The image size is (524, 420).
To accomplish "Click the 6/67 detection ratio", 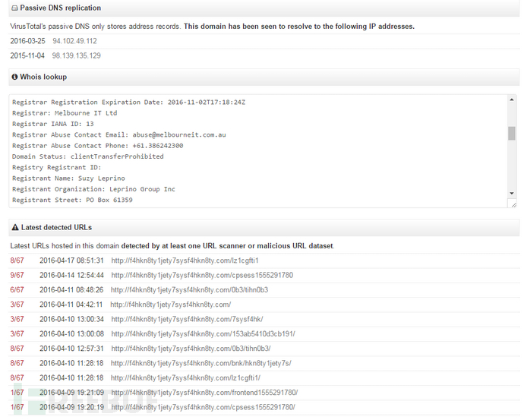I will tap(17, 290).
